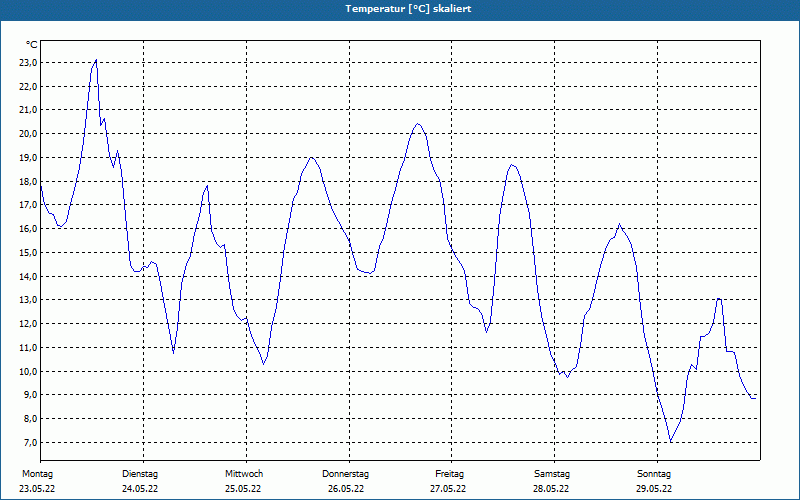Click the '7,0' y-axis value
The image size is (800, 500).
[x=30, y=442]
